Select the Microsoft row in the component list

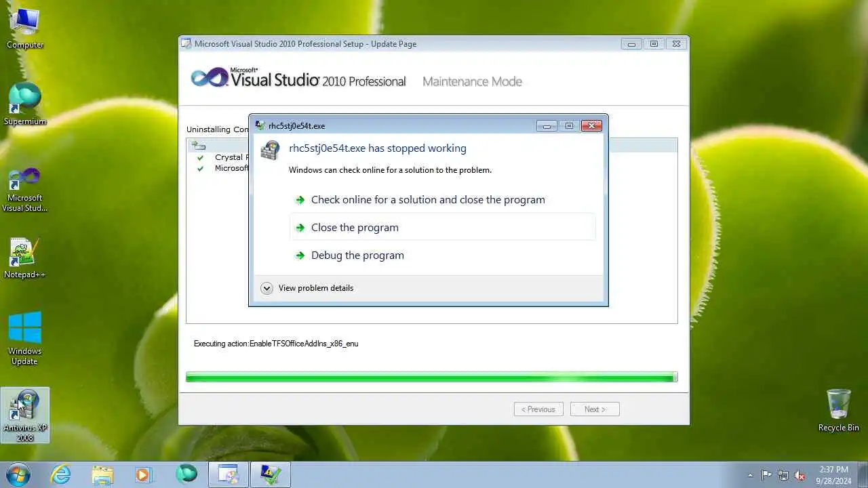tap(232, 168)
